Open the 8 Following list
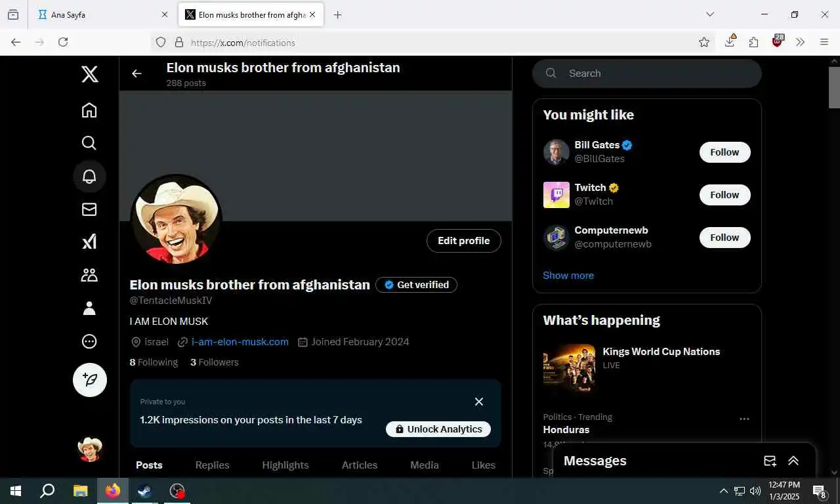Viewport: 840px width, 504px height. [x=154, y=362]
